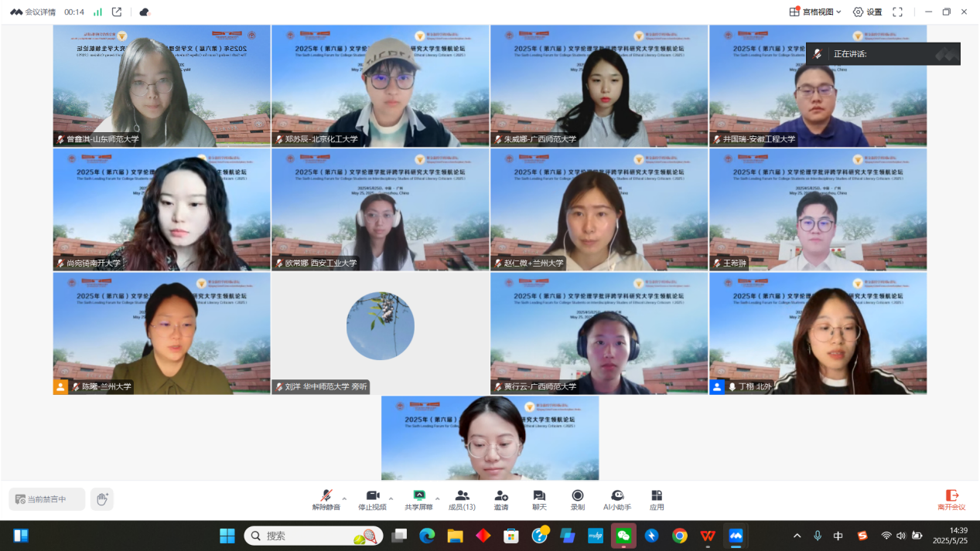The image size is (980, 551).
Task: Toggle fullscreen mode icon in top bar
Action: coord(897,12)
